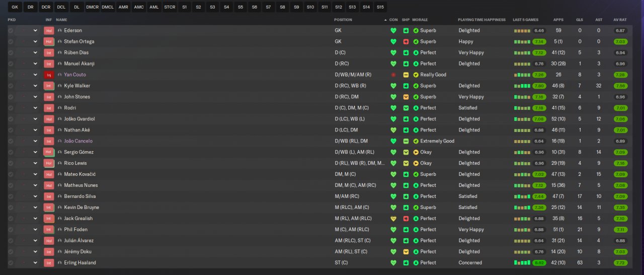Click Superb morale icon for Ederson
The width and height of the screenshot is (644, 275).
416,30
